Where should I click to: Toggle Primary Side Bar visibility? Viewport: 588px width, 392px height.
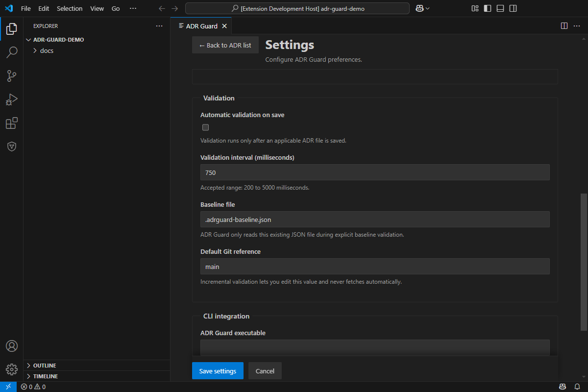pyautogui.click(x=488, y=8)
